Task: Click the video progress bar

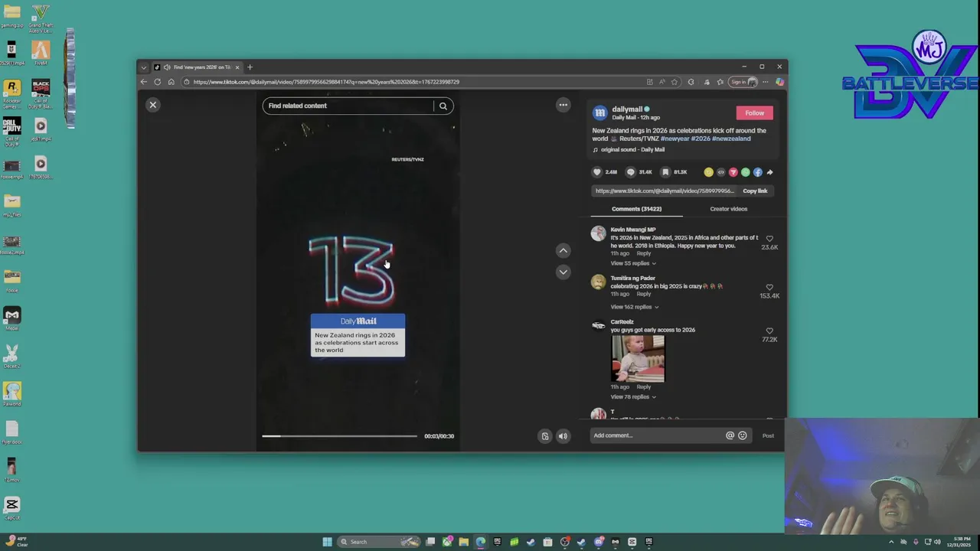Action: pos(339,436)
